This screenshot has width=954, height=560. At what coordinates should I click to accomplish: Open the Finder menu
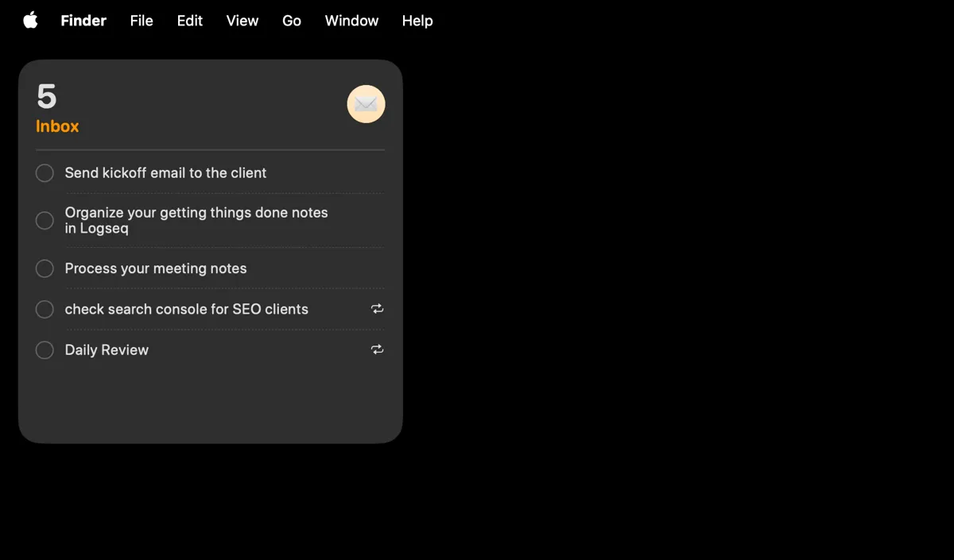tap(83, 20)
